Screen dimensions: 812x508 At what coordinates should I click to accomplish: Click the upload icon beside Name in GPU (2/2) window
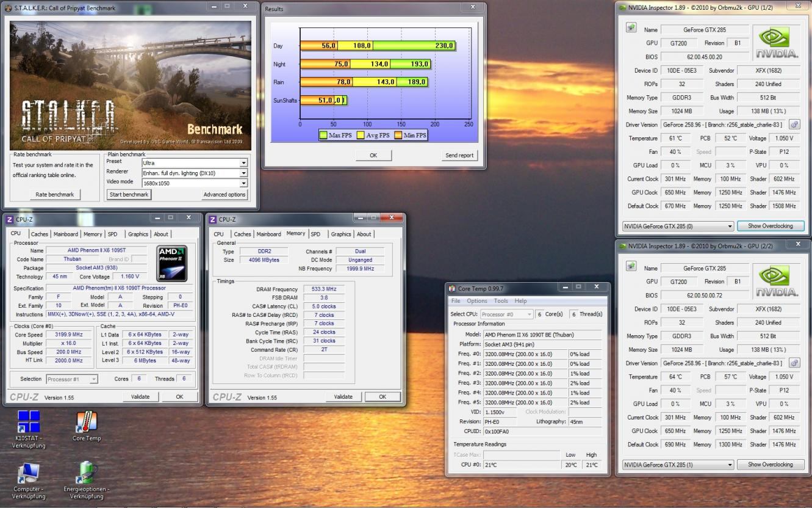(631, 267)
